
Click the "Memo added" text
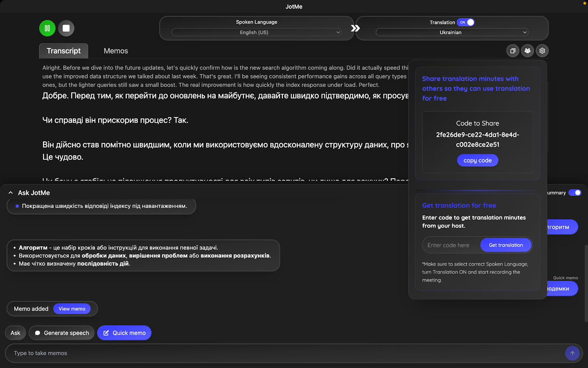[31, 309]
